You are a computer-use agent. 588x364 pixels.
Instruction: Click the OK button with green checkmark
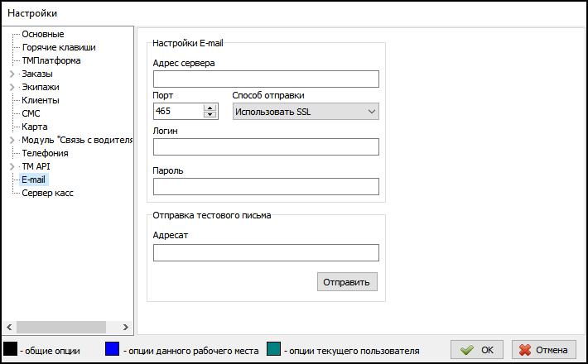click(x=477, y=350)
